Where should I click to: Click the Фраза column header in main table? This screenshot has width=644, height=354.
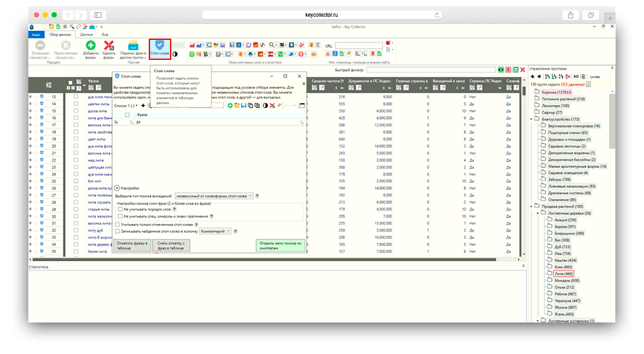[93, 81]
